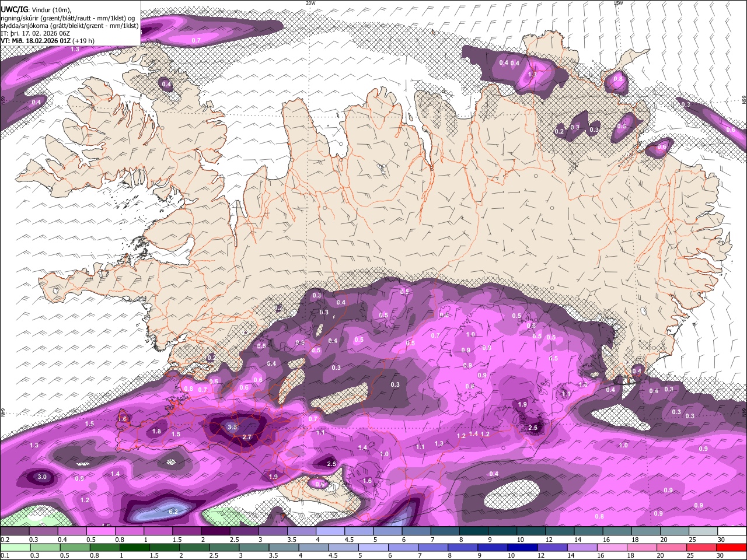747x560 pixels.
Task: Click the '0.8' label in the rain legend row
Action: point(93,555)
